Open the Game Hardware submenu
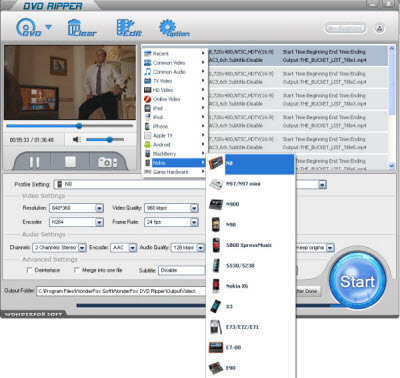 point(174,172)
